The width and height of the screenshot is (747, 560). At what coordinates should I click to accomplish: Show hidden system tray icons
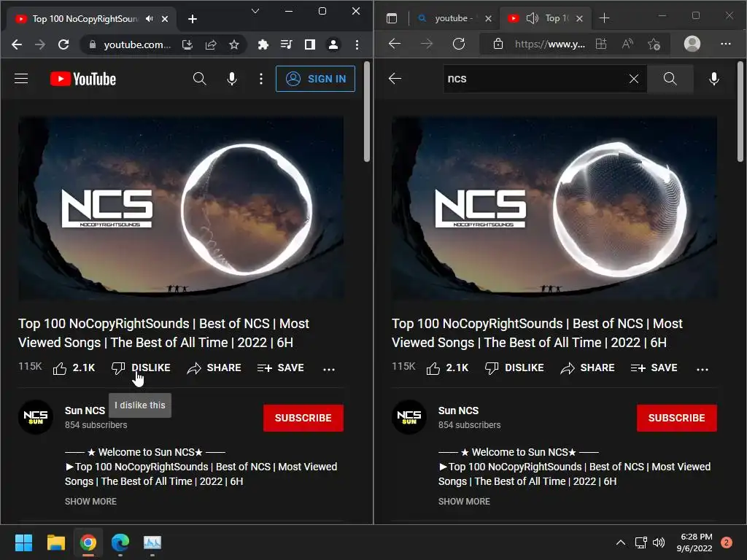[620, 542]
